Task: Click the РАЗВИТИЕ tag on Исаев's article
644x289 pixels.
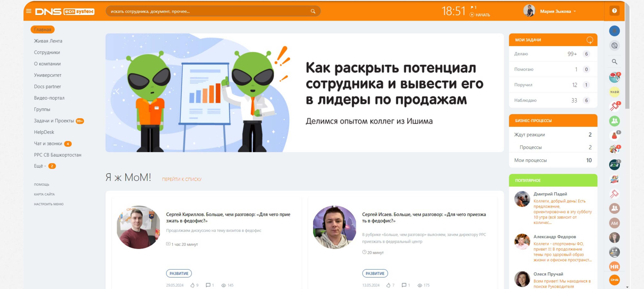Action: (x=375, y=273)
